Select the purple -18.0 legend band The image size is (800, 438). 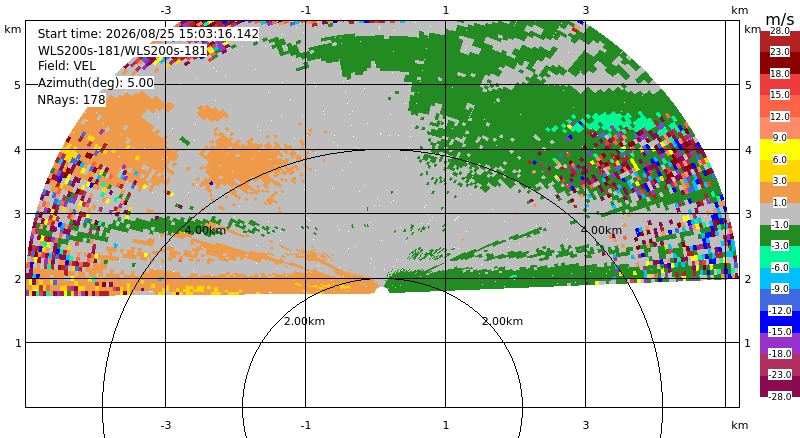click(x=780, y=343)
